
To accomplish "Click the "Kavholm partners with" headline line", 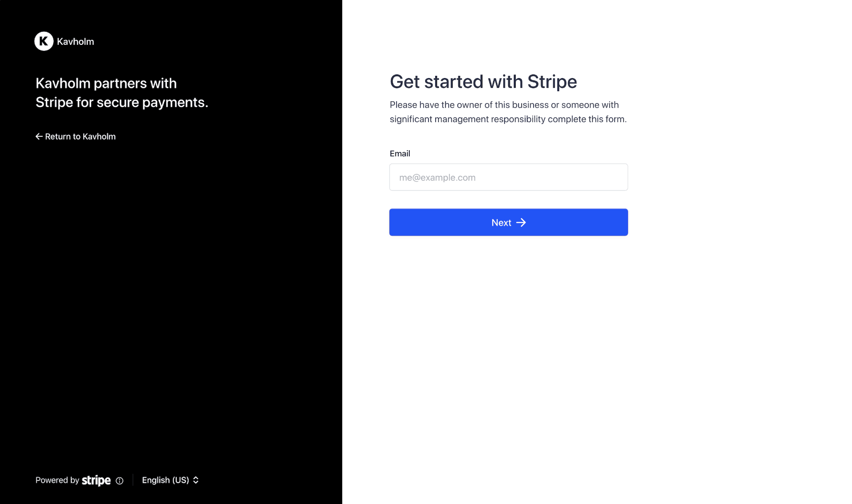I will [106, 83].
